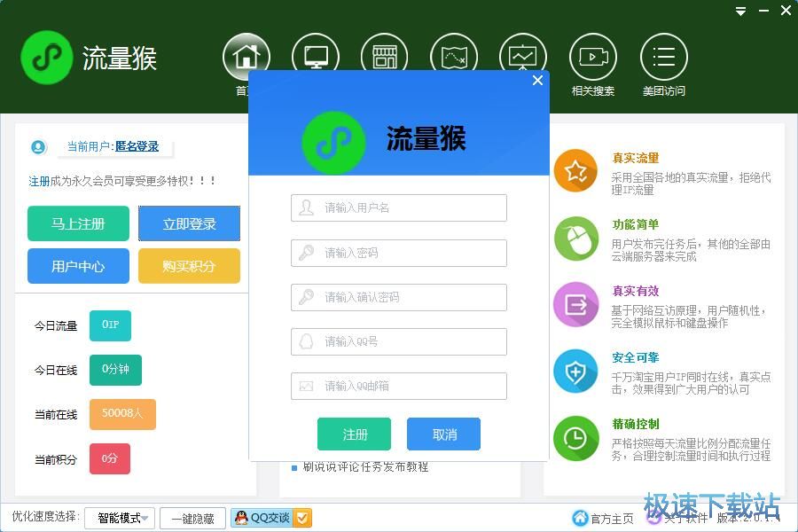Click the 0IP today traffic badge
This screenshot has height=532, width=798.
pos(111,325)
